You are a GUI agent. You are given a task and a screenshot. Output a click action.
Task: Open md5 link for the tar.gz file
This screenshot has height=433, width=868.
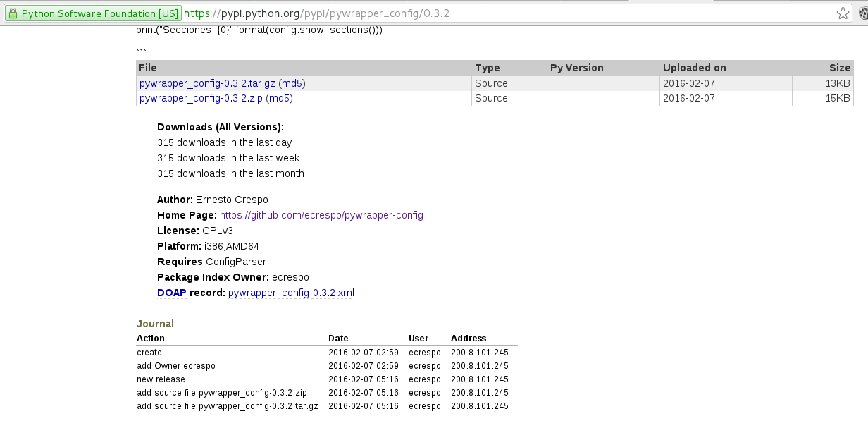coord(292,83)
